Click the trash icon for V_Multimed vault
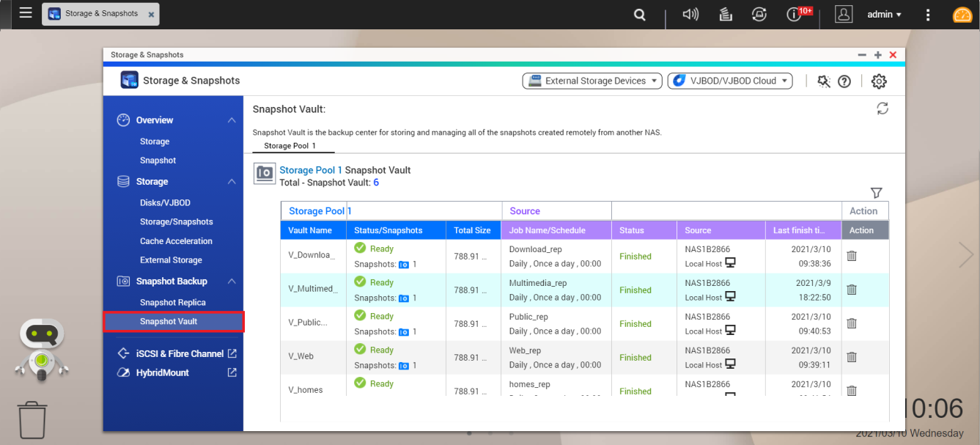 point(851,290)
